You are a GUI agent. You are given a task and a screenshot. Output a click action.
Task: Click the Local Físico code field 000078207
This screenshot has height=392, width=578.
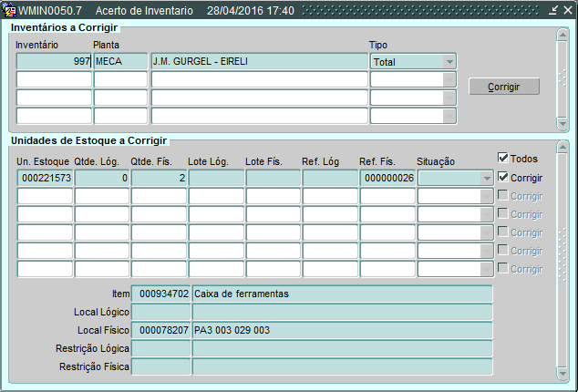tap(162, 330)
